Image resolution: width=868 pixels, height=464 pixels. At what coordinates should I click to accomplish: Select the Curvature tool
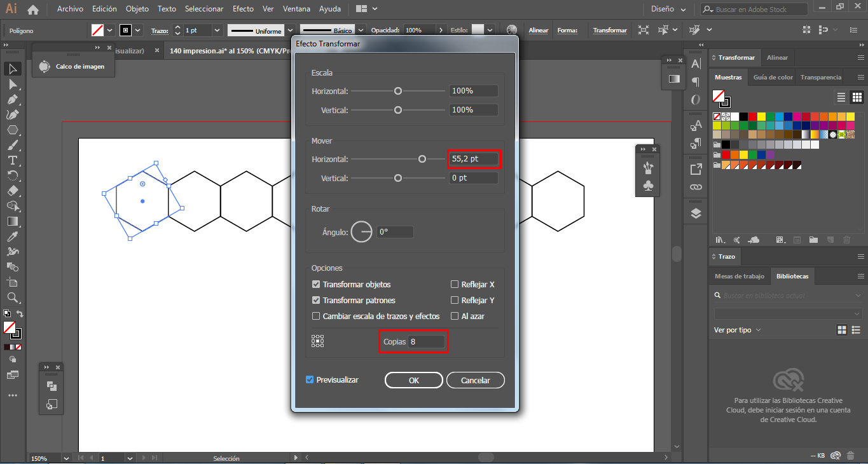pos(12,114)
